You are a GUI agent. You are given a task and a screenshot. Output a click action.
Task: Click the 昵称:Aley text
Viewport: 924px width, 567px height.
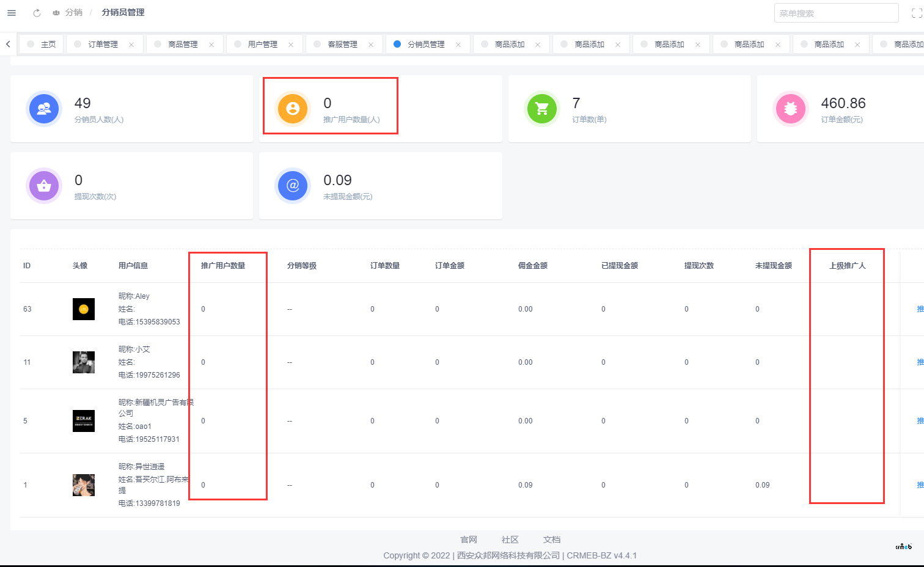click(x=134, y=296)
